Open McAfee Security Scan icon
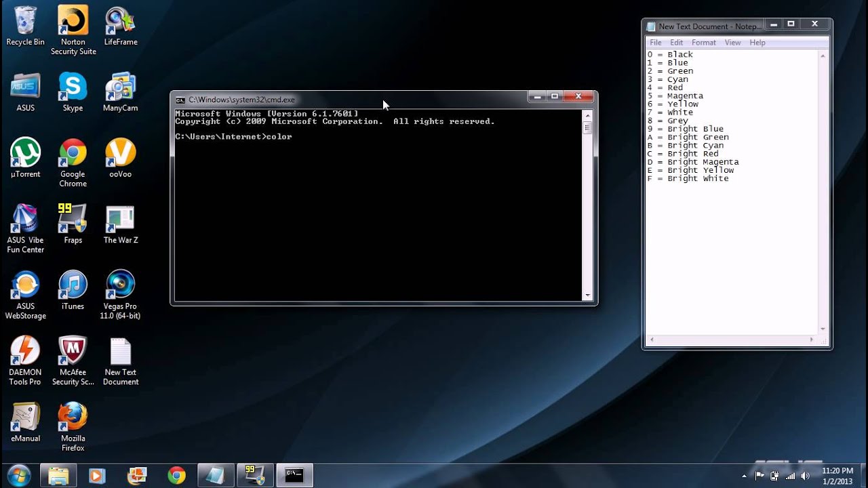868x488 pixels. [x=73, y=361]
